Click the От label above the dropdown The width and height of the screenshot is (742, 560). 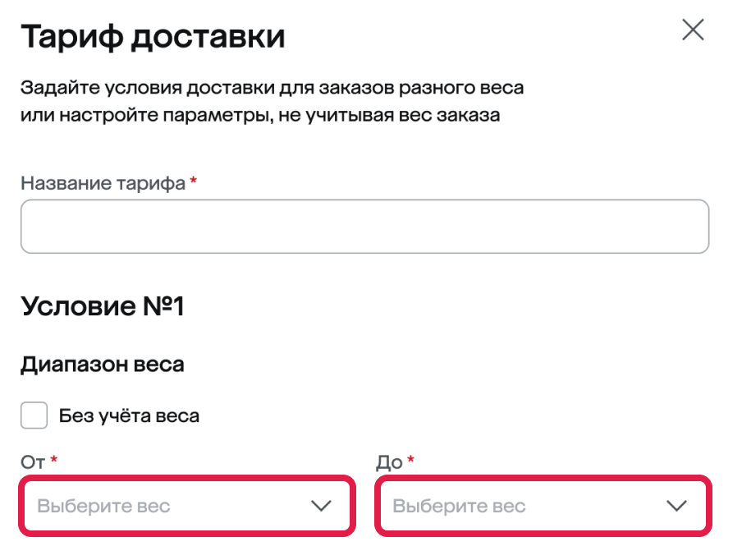32,462
